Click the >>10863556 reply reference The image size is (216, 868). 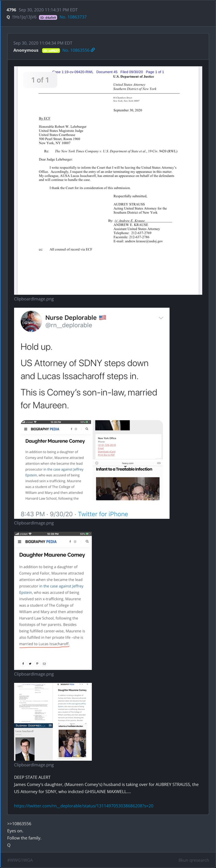pyautogui.click(x=19, y=824)
